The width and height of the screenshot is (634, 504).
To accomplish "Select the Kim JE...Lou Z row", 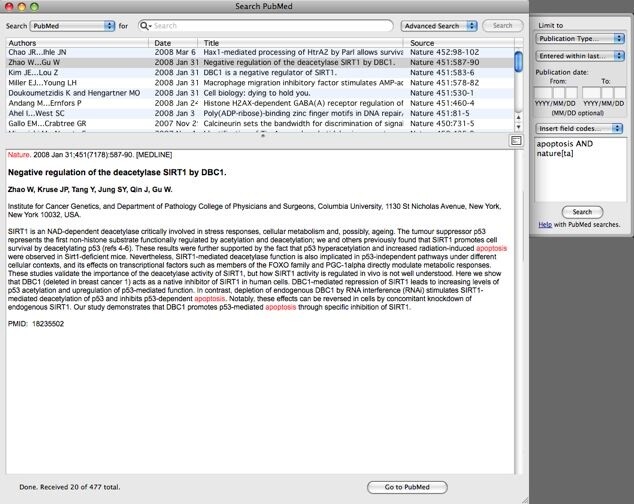I will pos(260,72).
